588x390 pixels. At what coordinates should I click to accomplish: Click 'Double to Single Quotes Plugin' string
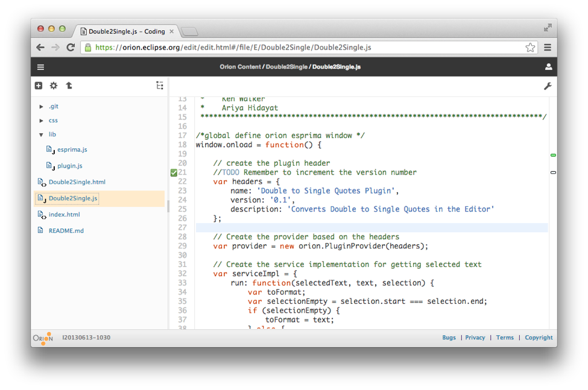coord(326,190)
